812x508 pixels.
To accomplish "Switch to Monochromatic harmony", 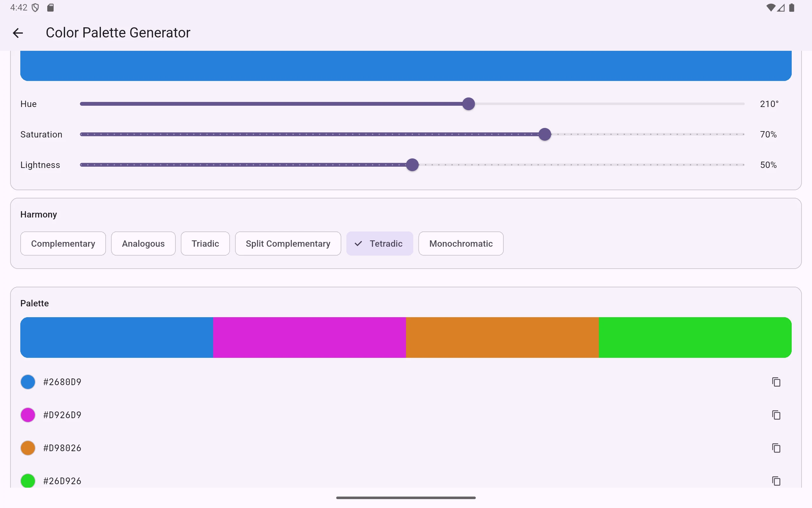I will tap(461, 244).
